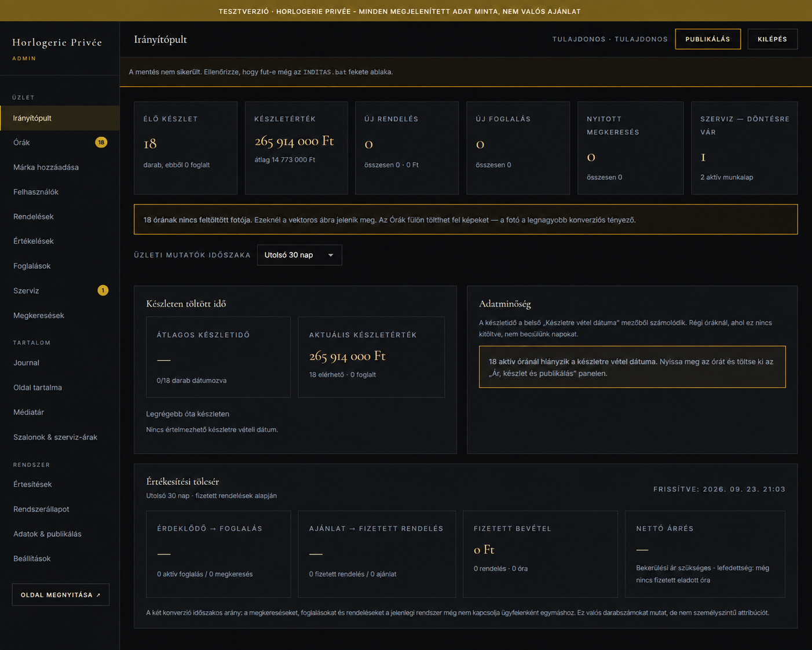
Task: Open OLDAL MEGNYITÁSA external link button
Action: point(61,595)
